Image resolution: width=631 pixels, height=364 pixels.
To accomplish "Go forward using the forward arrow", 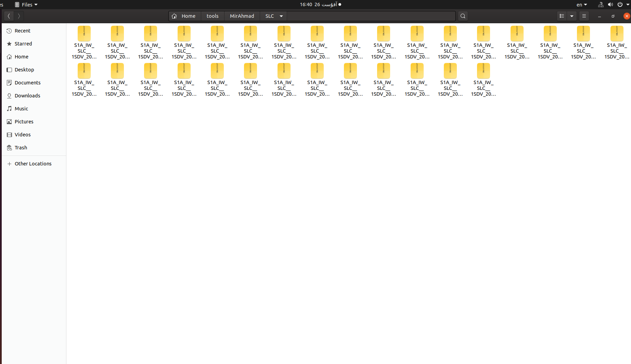I will pyautogui.click(x=19, y=16).
